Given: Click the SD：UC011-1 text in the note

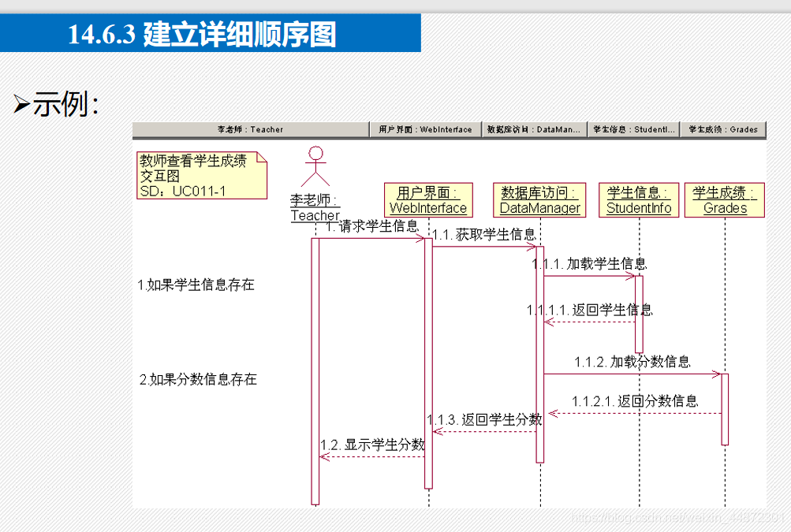Looking at the screenshot, I should point(183,191).
